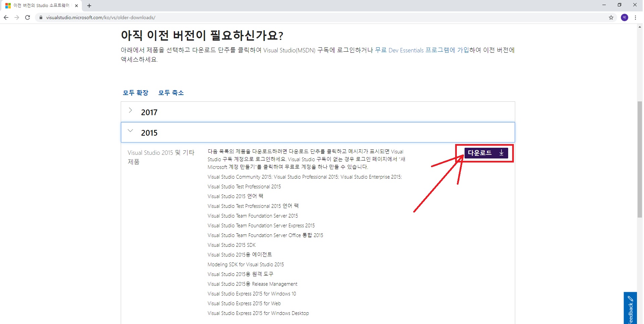
Task: Open a new browser tab
Action: pos(89,6)
